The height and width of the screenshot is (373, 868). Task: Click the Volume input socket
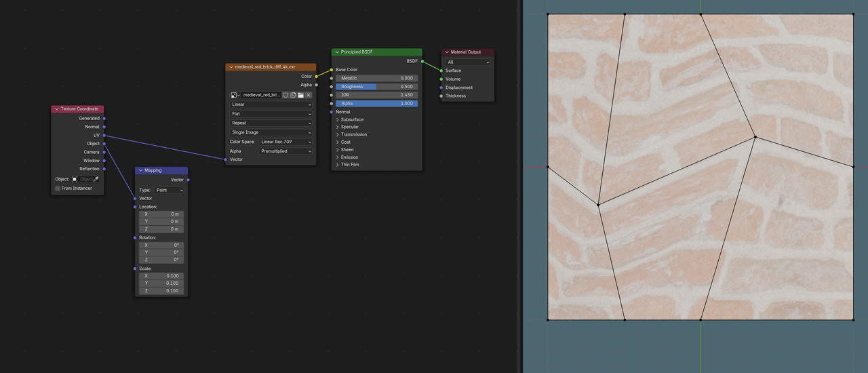point(441,79)
